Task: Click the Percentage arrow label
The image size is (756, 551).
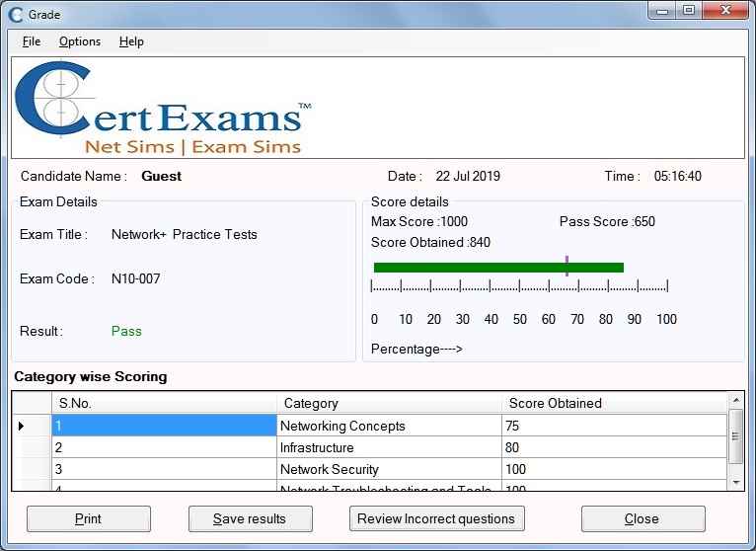Action: (x=416, y=349)
